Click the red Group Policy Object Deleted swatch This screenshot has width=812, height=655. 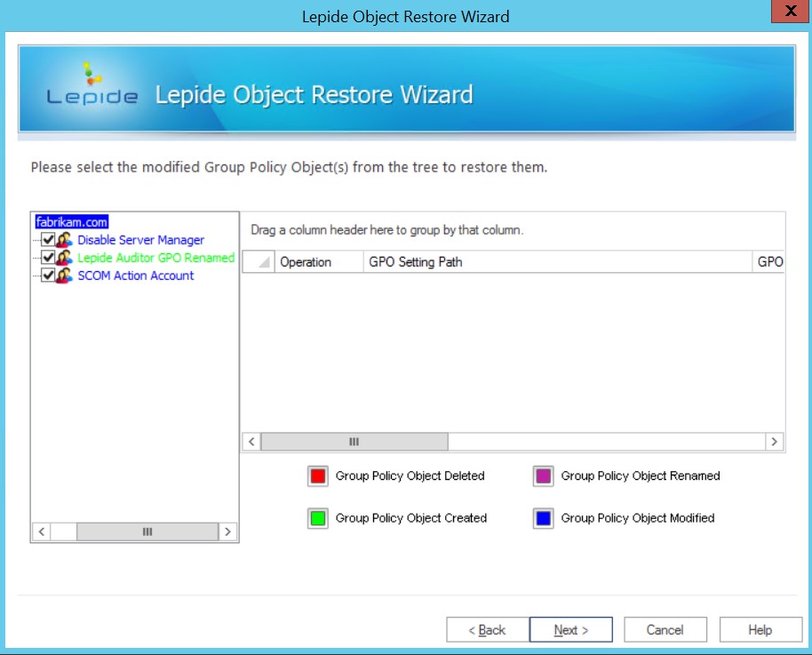(x=318, y=476)
